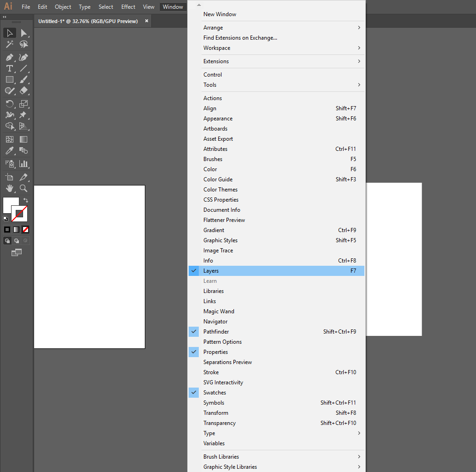Select the Perspective Grid tool
Screen dimensions: 476x472
[24, 126]
